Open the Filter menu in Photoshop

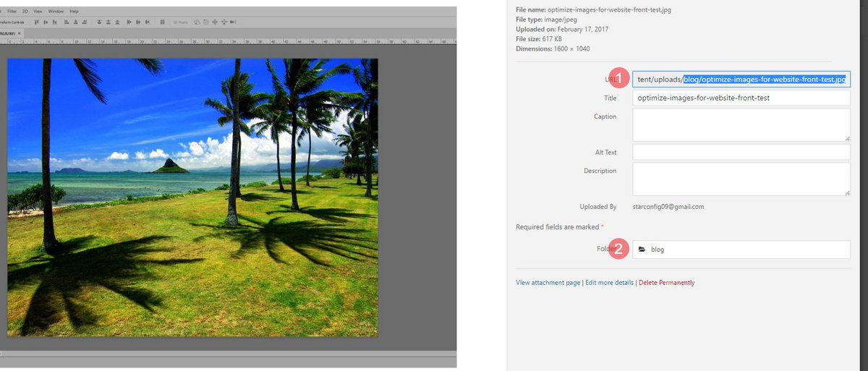12,12
